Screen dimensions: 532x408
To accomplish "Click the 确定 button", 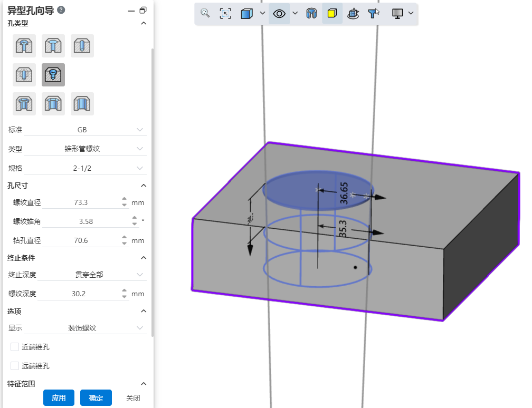I will tap(96, 398).
